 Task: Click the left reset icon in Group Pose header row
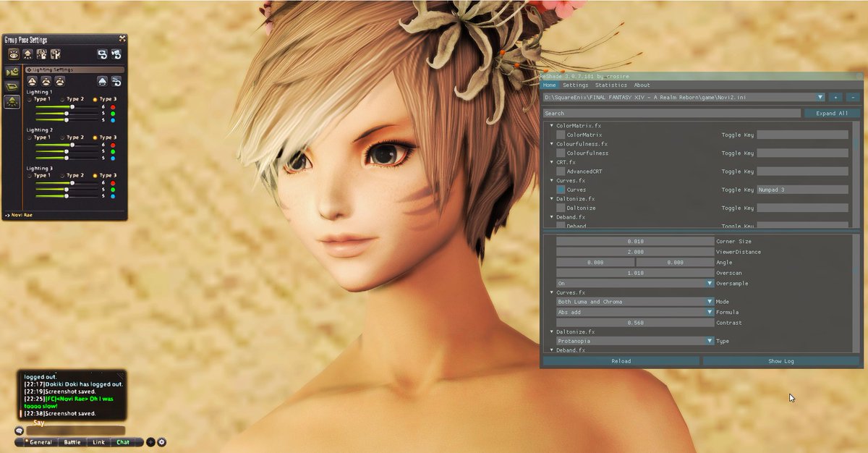pos(103,54)
